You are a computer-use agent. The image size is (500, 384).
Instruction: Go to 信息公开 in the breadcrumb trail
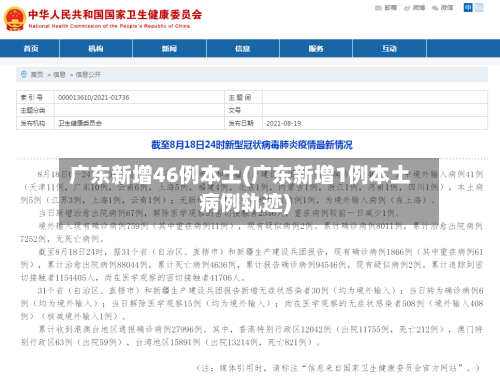88,75
